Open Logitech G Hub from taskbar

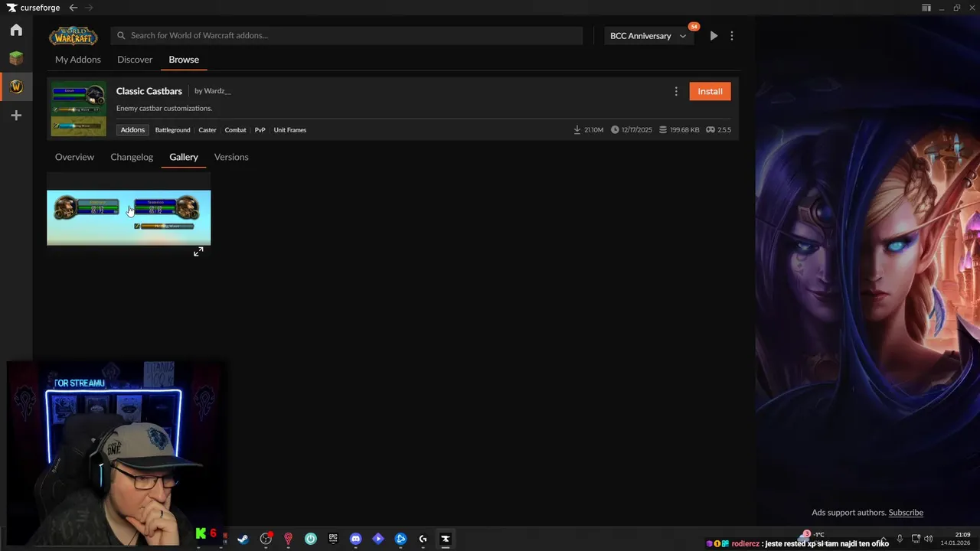(x=423, y=539)
